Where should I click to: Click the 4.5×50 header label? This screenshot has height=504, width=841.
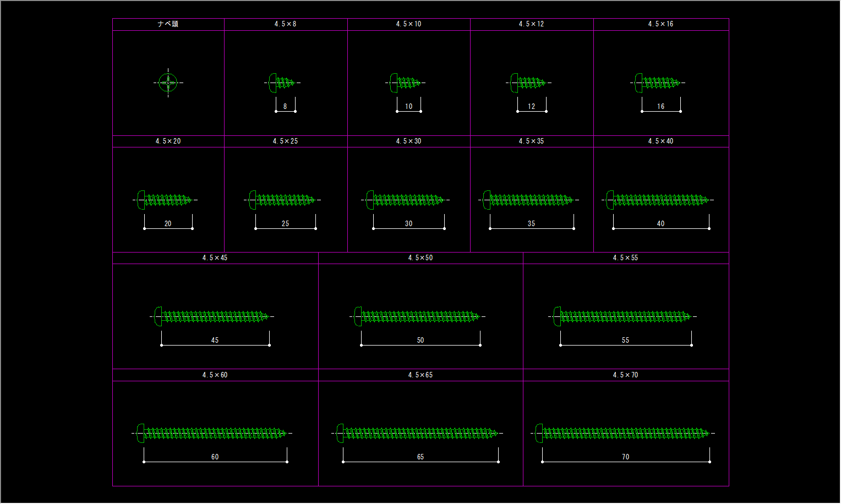pos(420,258)
